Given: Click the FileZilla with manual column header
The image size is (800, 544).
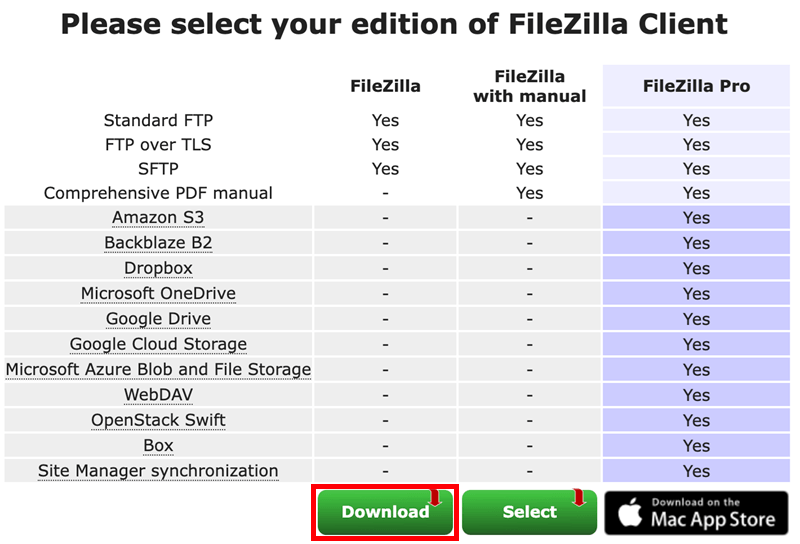Looking at the screenshot, I should coord(529,86).
